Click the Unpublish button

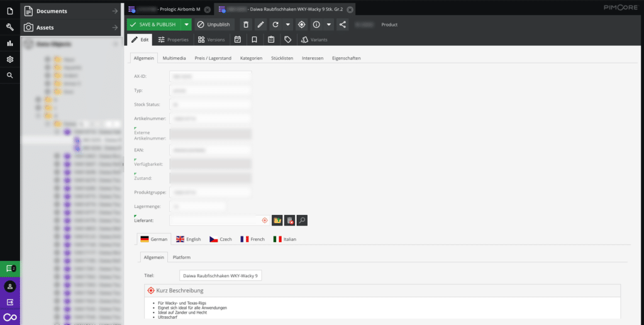pos(214,25)
